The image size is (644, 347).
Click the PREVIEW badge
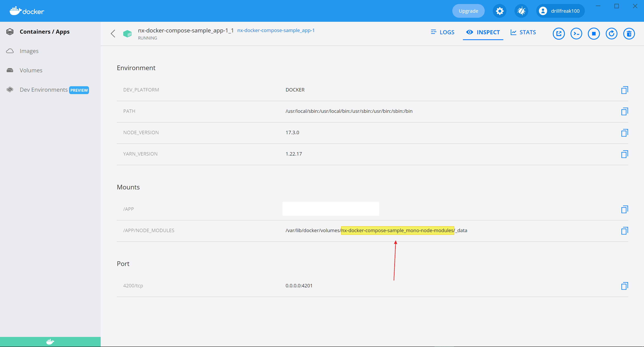click(x=79, y=90)
